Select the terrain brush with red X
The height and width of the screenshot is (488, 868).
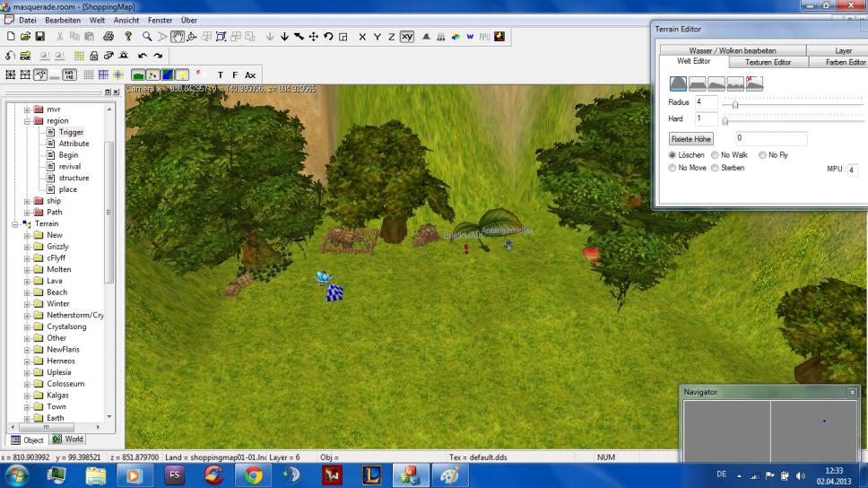tap(754, 83)
